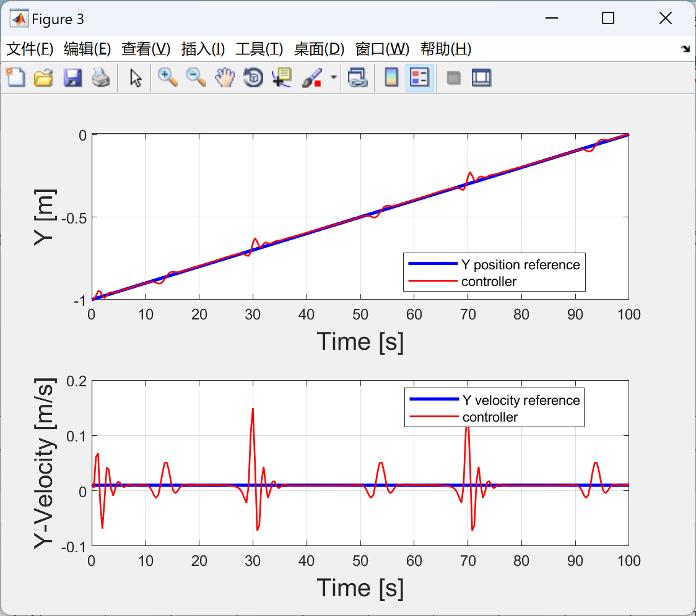Save the figure using the floppy disk icon
The image size is (696, 616).
tap(72, 78)
